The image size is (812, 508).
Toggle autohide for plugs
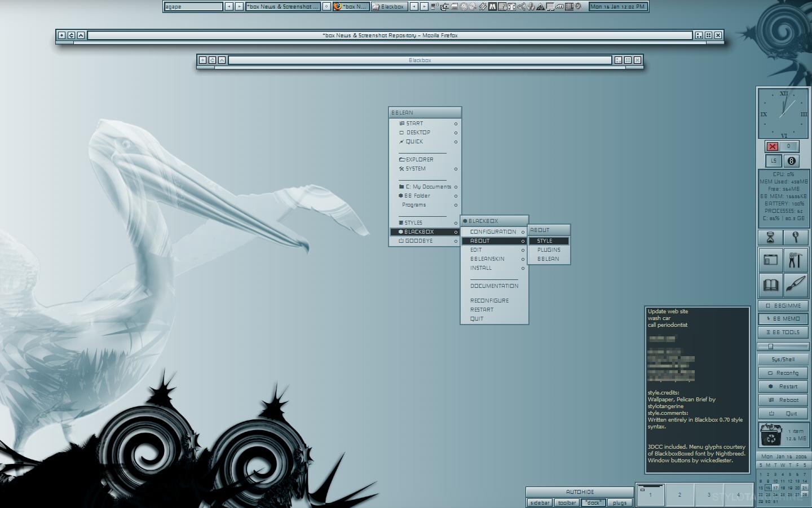pos(620,502)
